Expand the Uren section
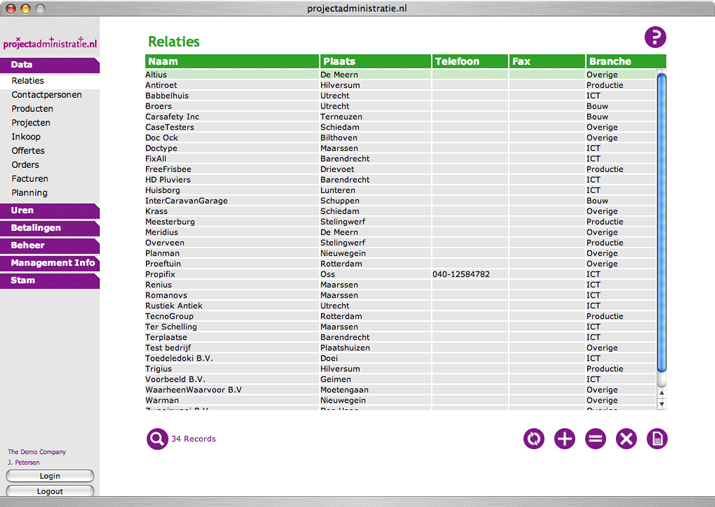The image size is (715, 507). click(x=50, y=211)
